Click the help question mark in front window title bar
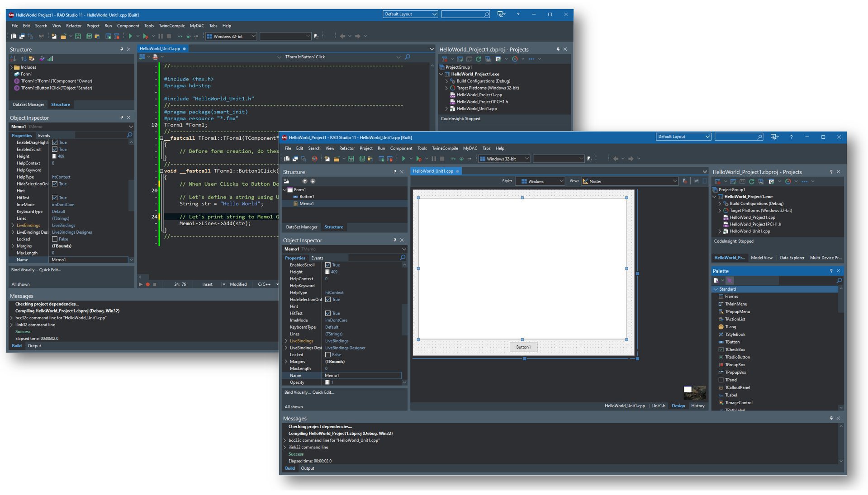The image size is (868, 495). coord(791,137)
